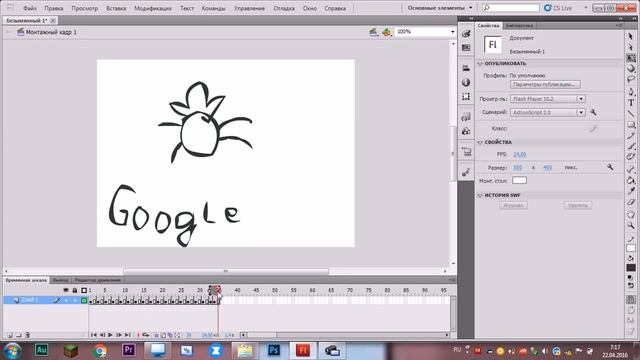Open Adobe Premiere from taskbar
The image size is (640, 360).
coord(129,350)
